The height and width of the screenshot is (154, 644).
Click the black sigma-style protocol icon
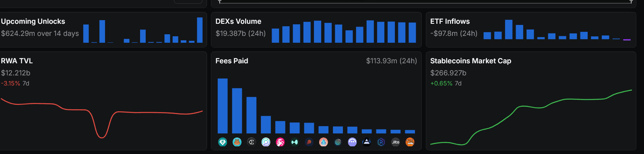click(x=252, y=142)
